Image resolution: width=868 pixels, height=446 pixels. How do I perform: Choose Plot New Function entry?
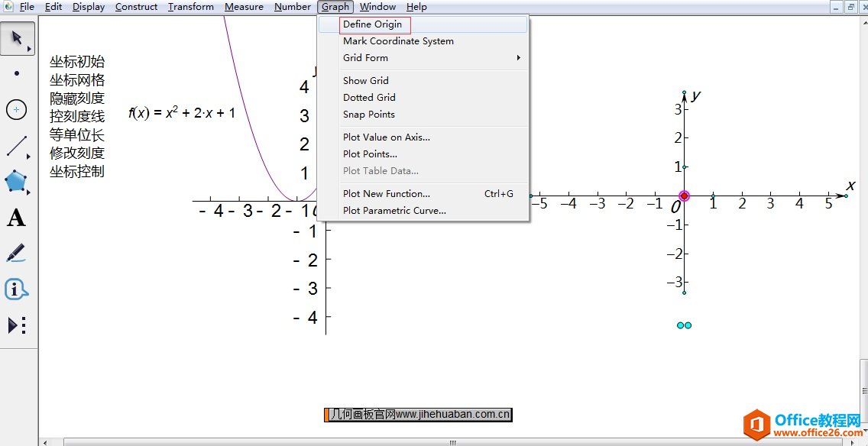click(423, 194)
